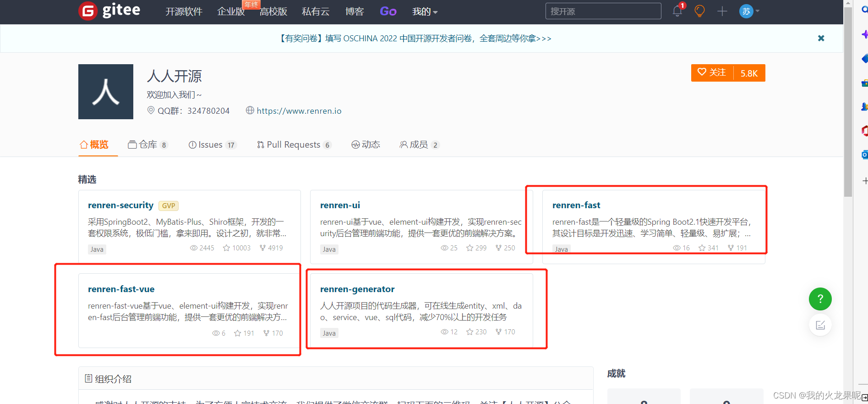The width and height of the screenshot is (868, 404).
Task: Close the OSCHINA survey banner
Action: point(821,38)
